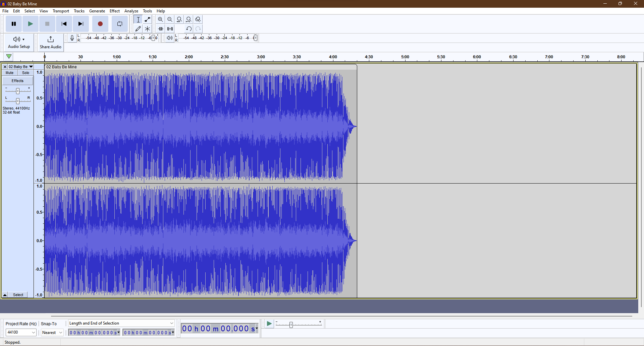Viewport: 644px width, 346px height.
Task: Click the Zoom Toggle icon
Action: click(198, 19)
